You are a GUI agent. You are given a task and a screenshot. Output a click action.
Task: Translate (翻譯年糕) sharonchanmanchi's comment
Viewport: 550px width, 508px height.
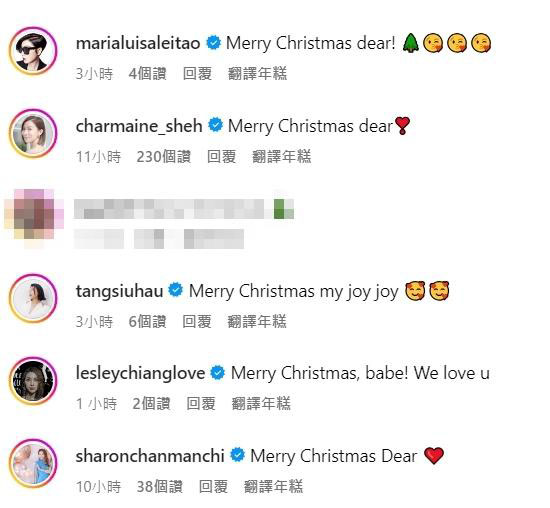point(273,486)
